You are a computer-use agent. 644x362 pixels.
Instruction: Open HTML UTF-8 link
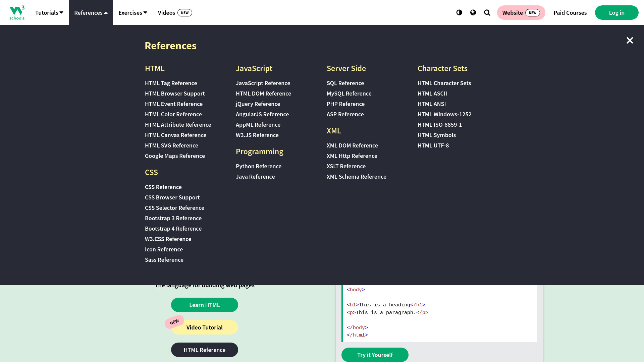(x=433, y=145)
